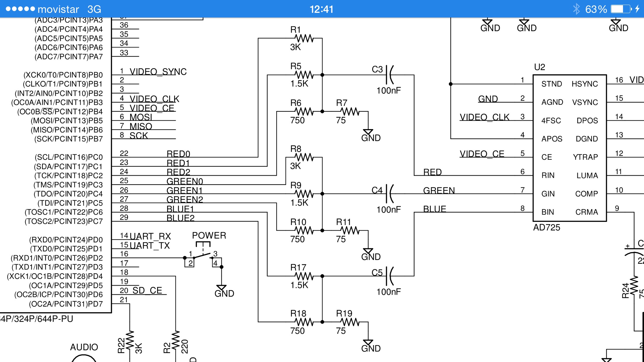
Task: Click the SD_CE net label
Action: pos(147,290)
